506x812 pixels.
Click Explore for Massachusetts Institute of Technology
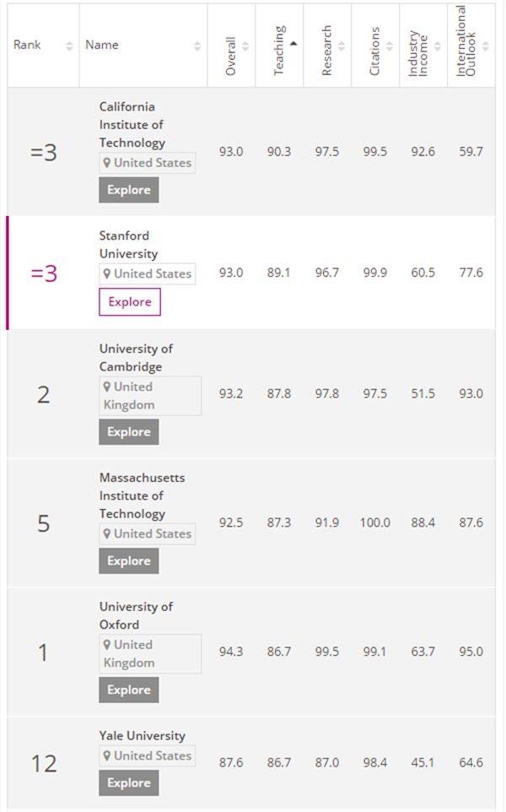click(x=128, y=560)
